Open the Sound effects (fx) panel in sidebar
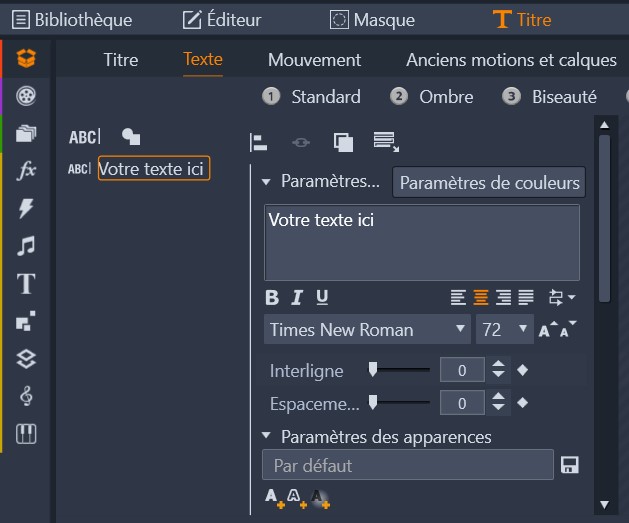This screenshot has width=629, height=523. point(27,170)
